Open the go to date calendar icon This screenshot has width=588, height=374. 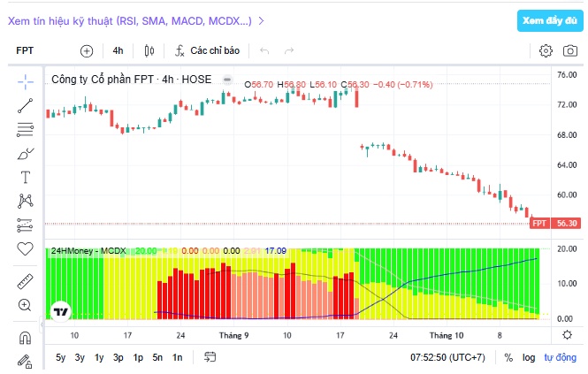pos(210,357)
